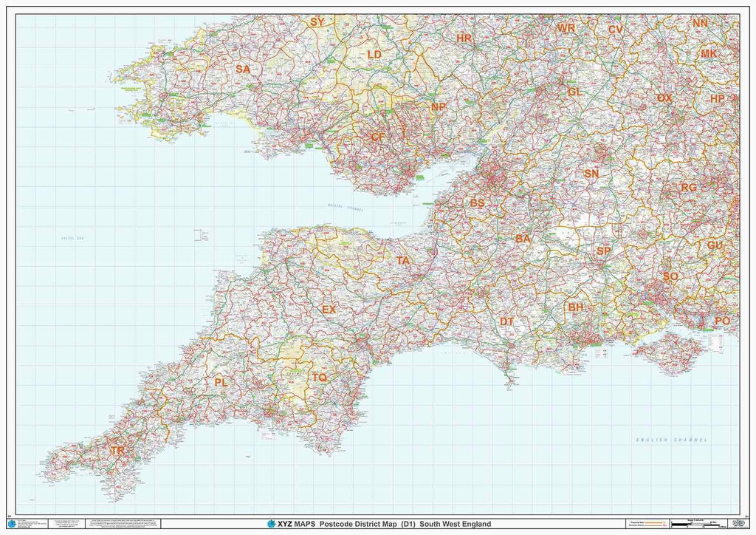Click the 'English Channel' sea label
This screenshot has height=535, width=756.
click(672, 440)
